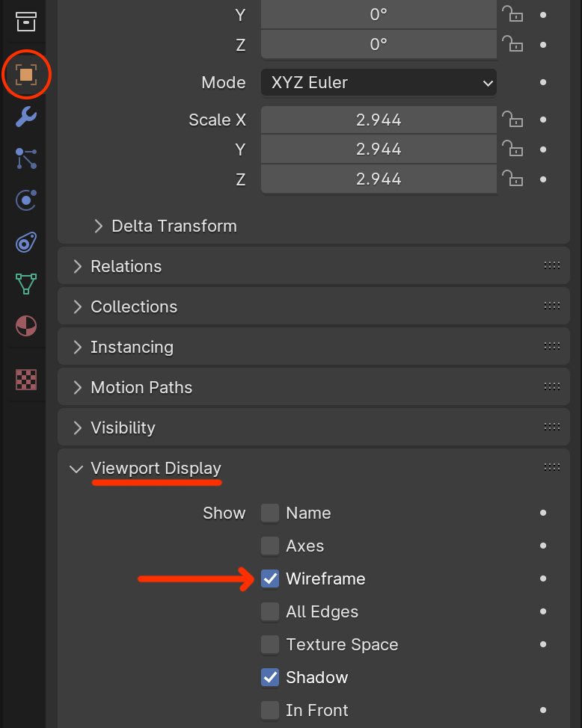Click the Scale Y value field
Screen dimensions: 582x728
pos(379,149)
